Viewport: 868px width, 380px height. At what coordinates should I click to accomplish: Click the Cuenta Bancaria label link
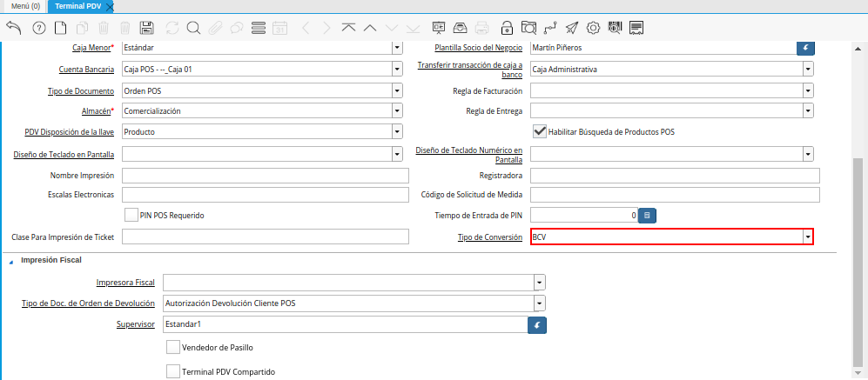click(x=86, y=70)
